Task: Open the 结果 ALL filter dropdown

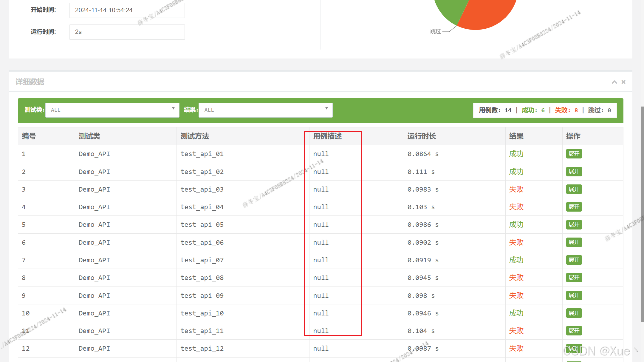Action: [265, 110]
